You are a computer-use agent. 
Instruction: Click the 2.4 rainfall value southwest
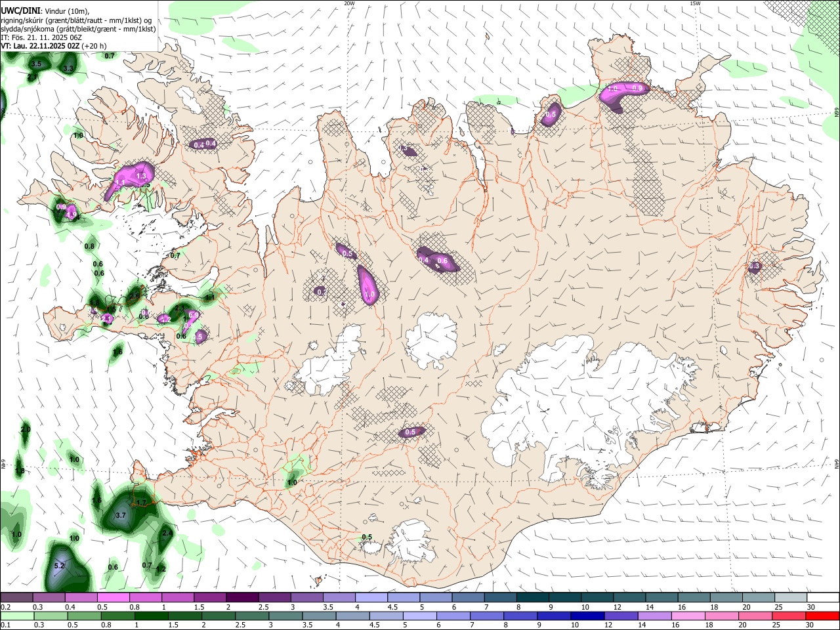pos(167,534)
